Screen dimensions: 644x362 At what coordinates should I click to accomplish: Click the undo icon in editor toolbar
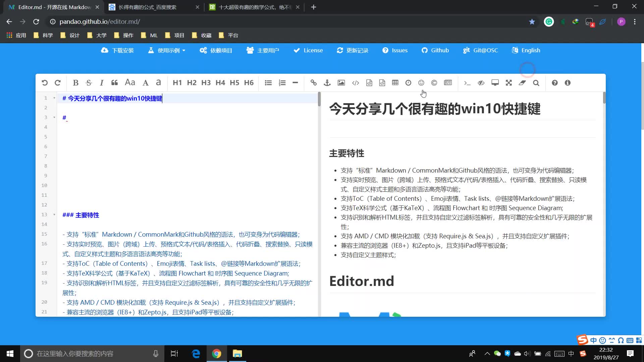pos(45,83)
